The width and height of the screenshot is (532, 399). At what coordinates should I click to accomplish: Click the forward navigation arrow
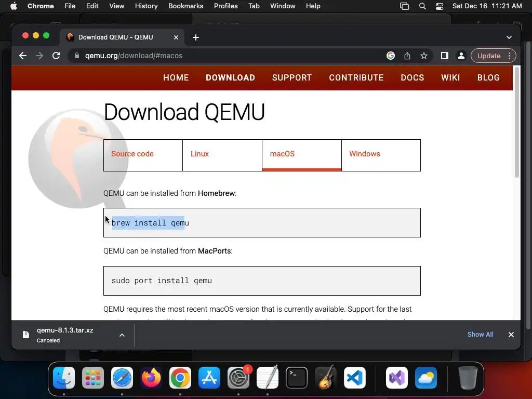(x=39, y=56)
